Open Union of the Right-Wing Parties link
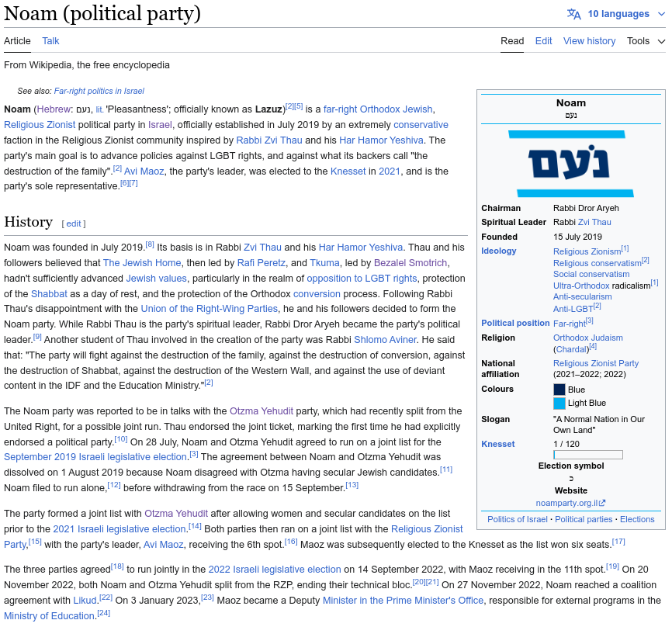The image size is (672, 627). click(x=210, y=309)
